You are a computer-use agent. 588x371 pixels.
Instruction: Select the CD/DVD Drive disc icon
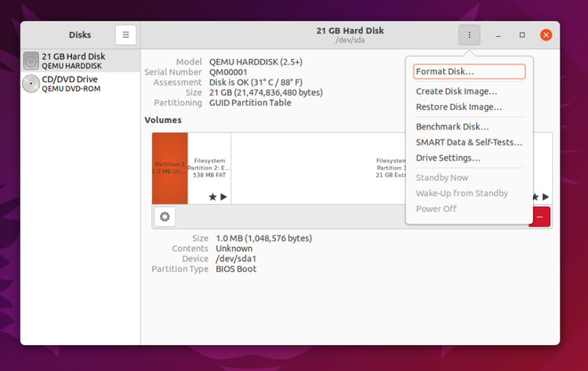click(x=31, y=84)
